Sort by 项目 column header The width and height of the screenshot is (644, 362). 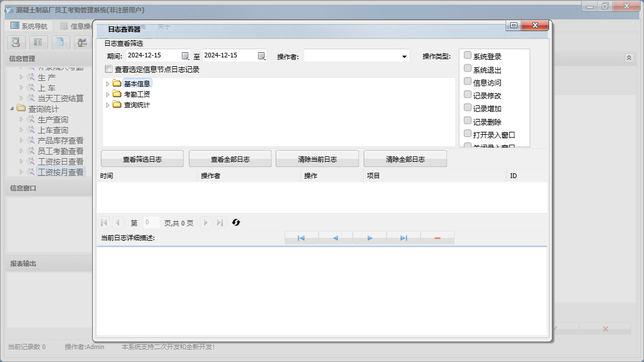[435, 176]
